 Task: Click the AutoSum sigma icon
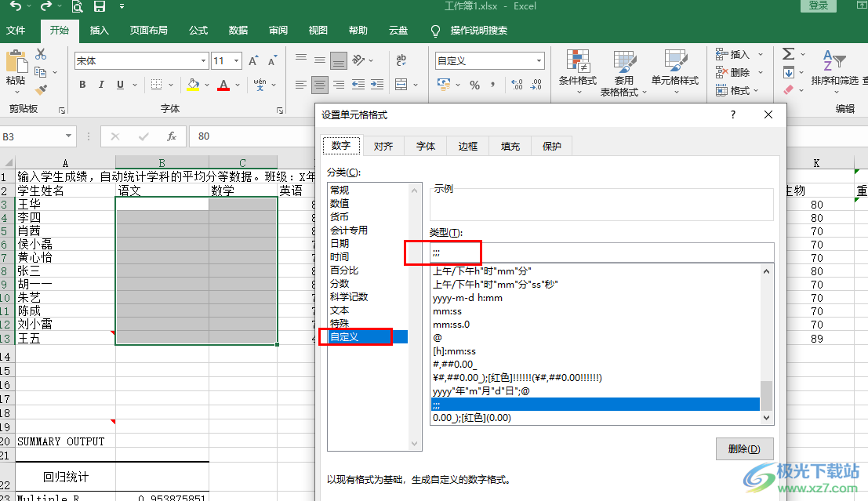(789, 54)
